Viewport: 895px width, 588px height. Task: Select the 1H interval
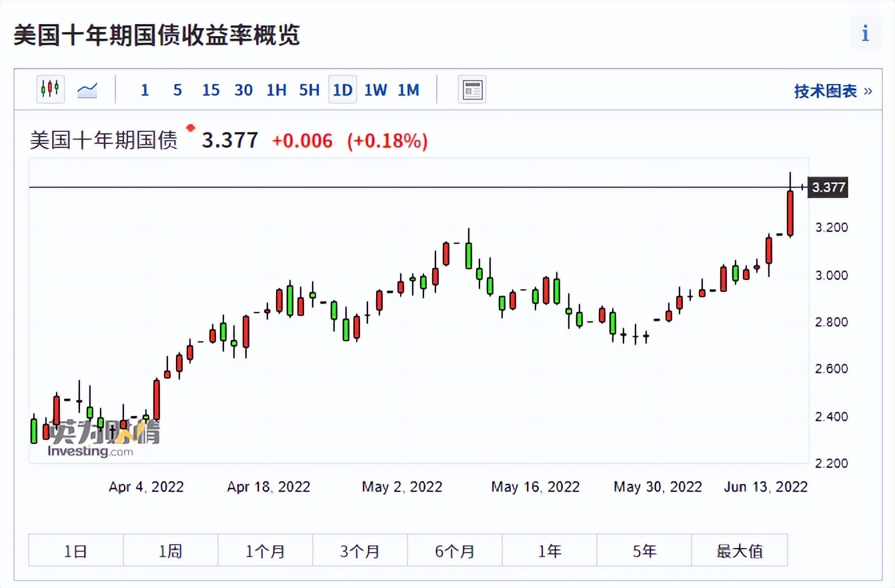pos(276,90)
